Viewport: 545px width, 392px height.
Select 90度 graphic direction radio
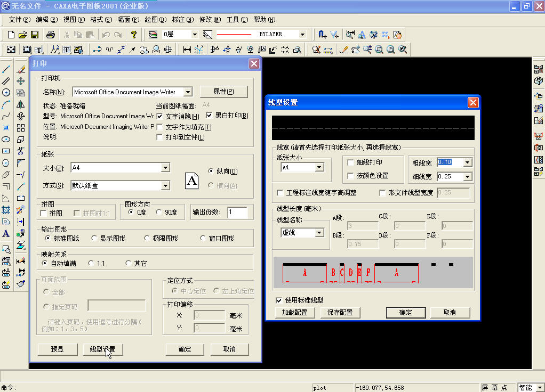[x=159, y=212]
